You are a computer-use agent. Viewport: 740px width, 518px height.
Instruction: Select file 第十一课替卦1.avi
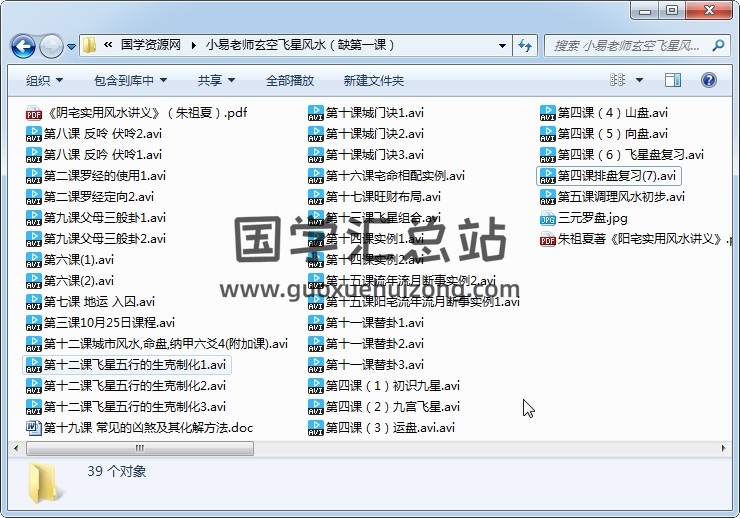coord(366,323)
